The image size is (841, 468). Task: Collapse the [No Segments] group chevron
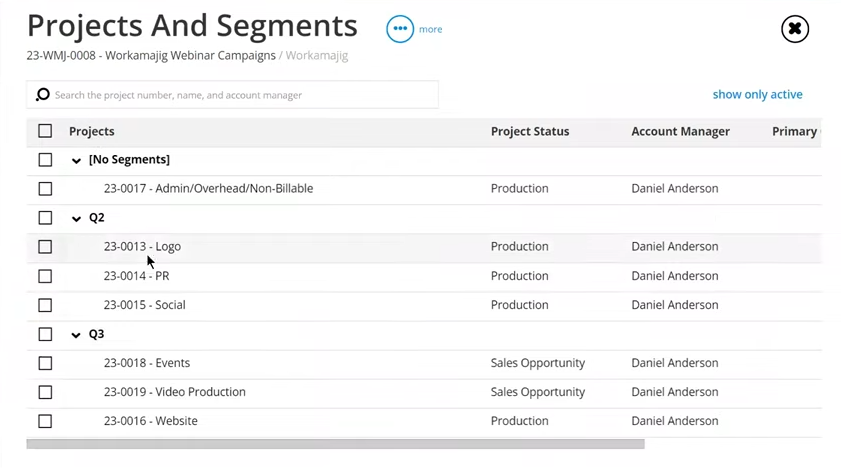(x=76, y=161)
